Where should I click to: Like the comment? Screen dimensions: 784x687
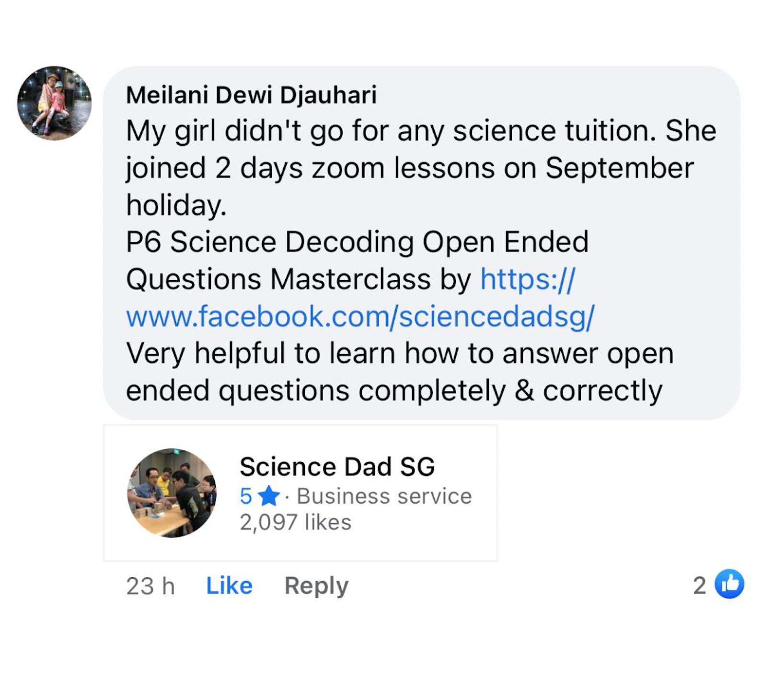[229, 585]
